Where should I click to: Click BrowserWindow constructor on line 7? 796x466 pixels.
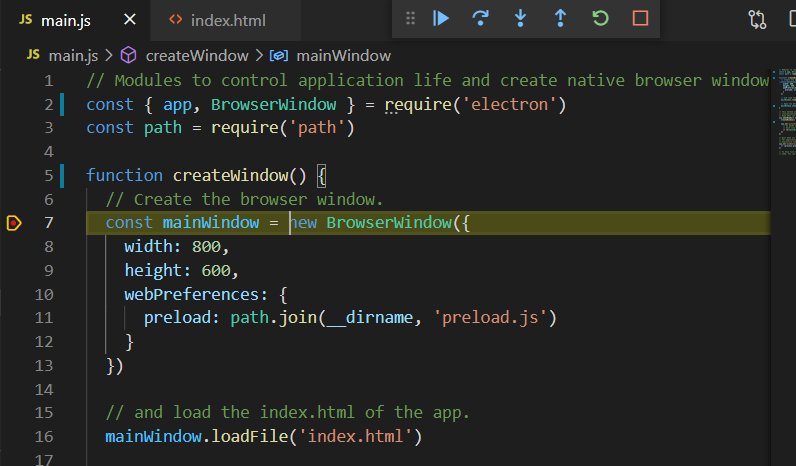[389, 223]
